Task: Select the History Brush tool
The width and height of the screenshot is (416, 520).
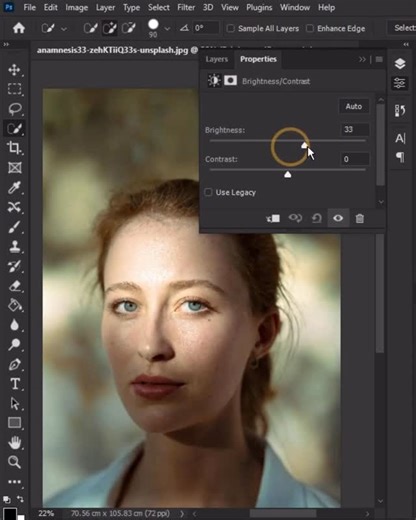Action: [14, 266]
